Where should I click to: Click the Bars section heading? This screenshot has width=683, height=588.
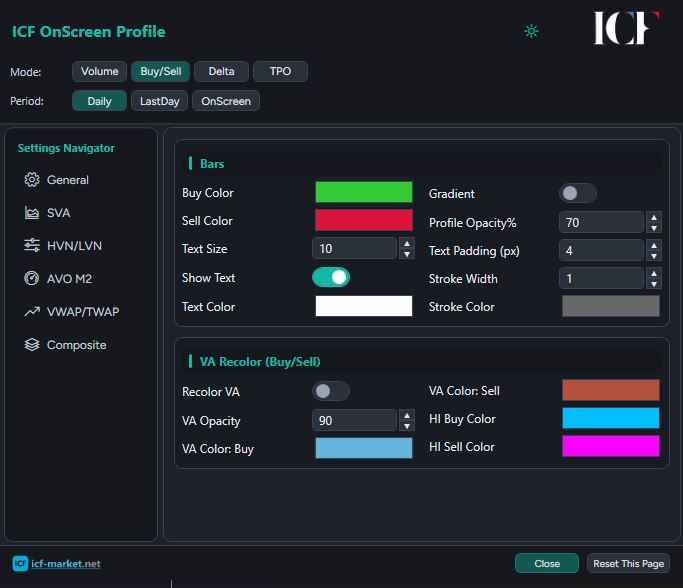click(212, 164)
